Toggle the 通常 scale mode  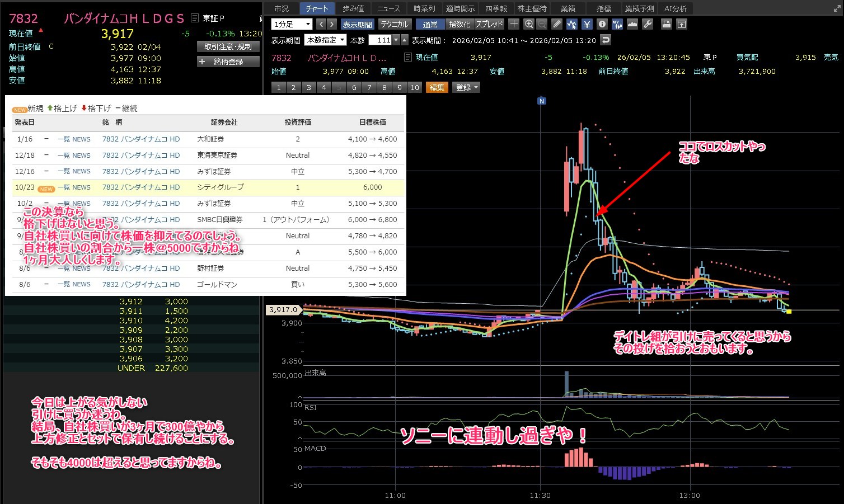click(x=430, y=24)
